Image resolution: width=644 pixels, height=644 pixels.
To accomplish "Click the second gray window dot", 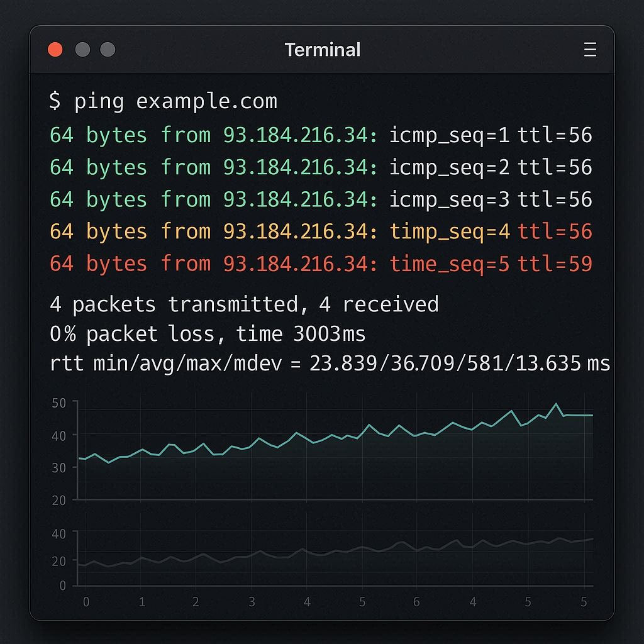I will [x=108, y=49].
